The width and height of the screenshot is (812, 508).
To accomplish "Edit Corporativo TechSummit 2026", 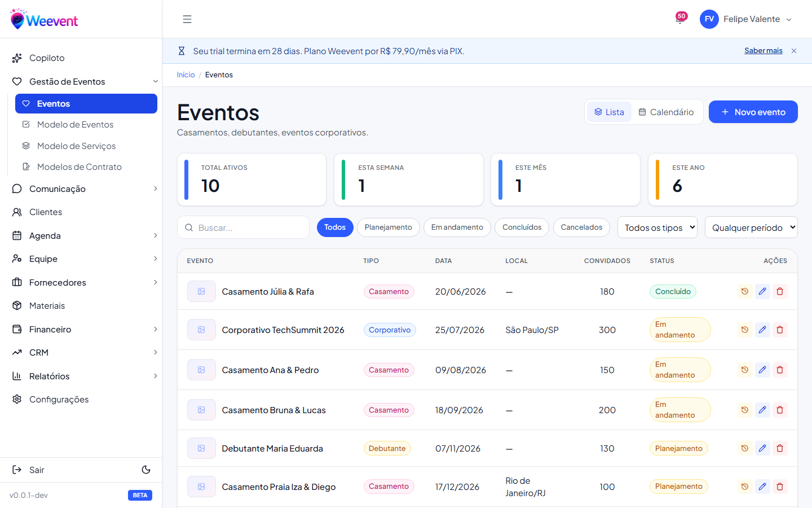I will point(762,330).
